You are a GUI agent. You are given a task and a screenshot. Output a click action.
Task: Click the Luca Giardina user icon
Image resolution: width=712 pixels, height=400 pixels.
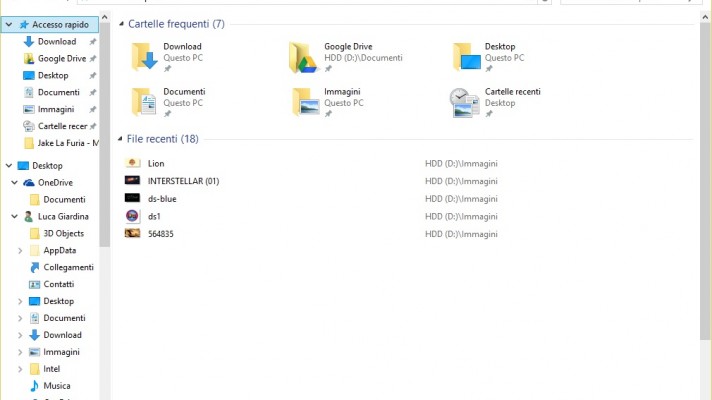pyautogui.click(x=29, y=217)
